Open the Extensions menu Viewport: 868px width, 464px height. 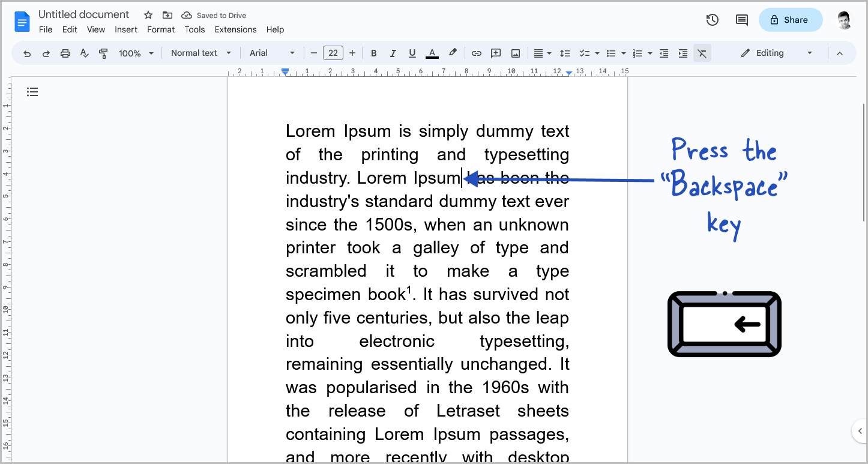pyautogui.click(x=235, y=29)
